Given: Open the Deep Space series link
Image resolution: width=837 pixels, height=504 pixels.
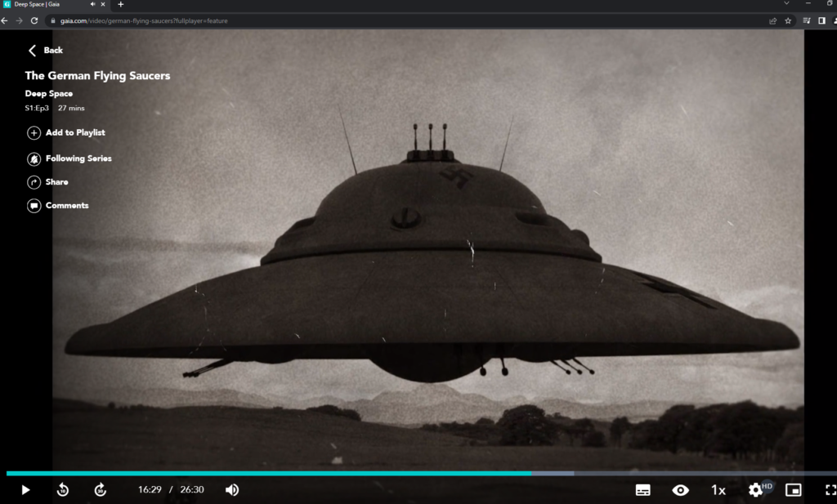Looking at the screenshot, I should pos(48,93).
